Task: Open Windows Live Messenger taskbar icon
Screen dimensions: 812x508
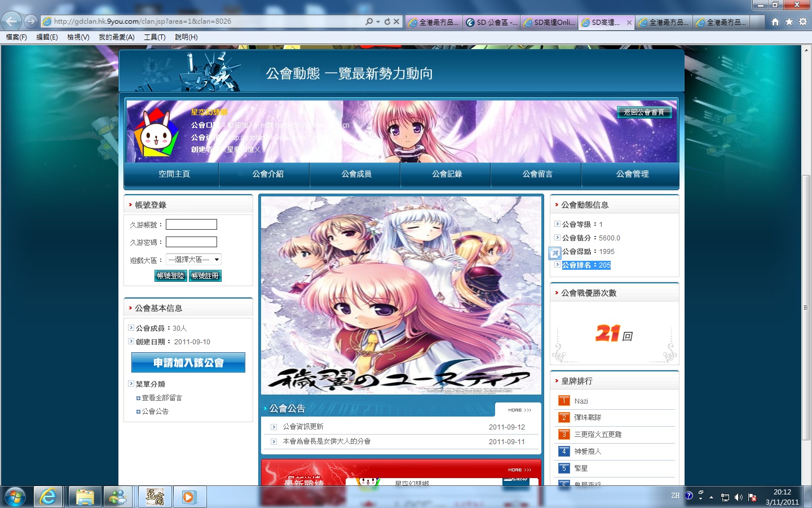Action: pos(118,497)
